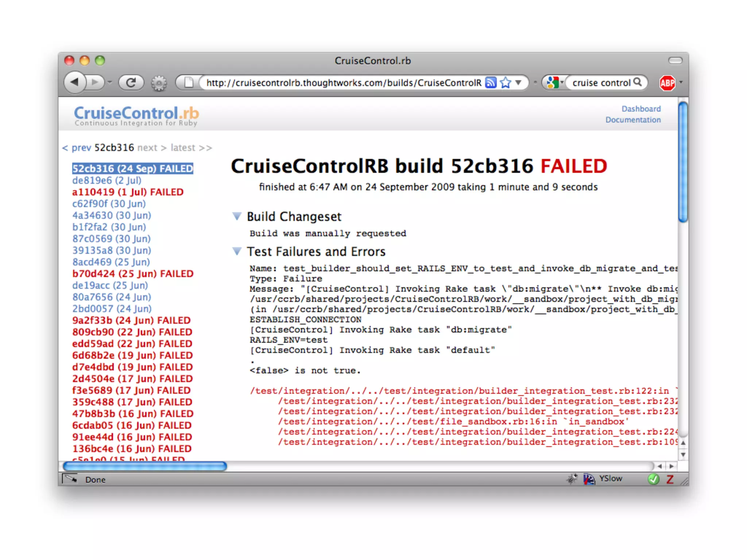Screen dimensions: 747x560
Task: Click the browser back arrow button
Action: [75, 82]
